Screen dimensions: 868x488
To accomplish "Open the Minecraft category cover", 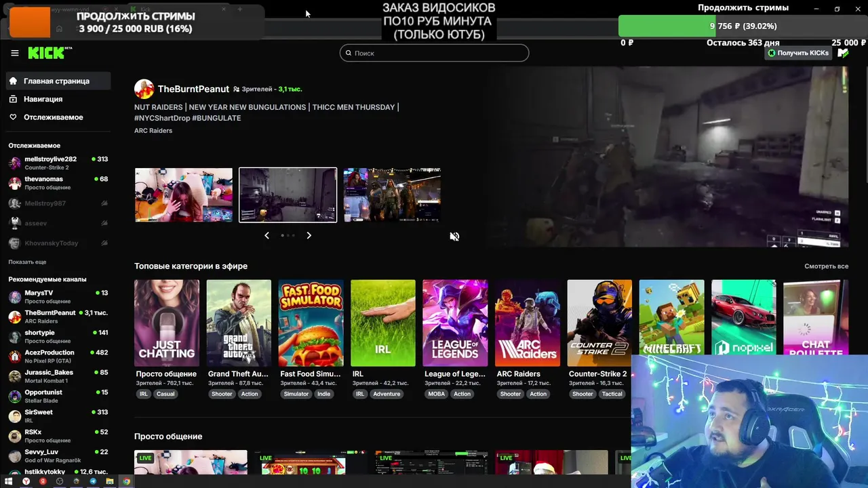I will pos(671,317).
